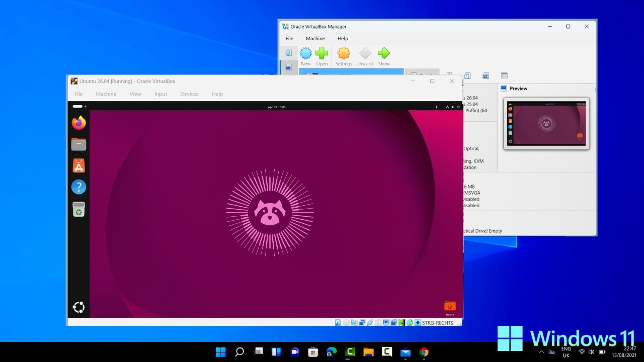Click display indicator in VM status bar
The height and width of the screenshot is (362, 644).
click(x=386, y=323)
